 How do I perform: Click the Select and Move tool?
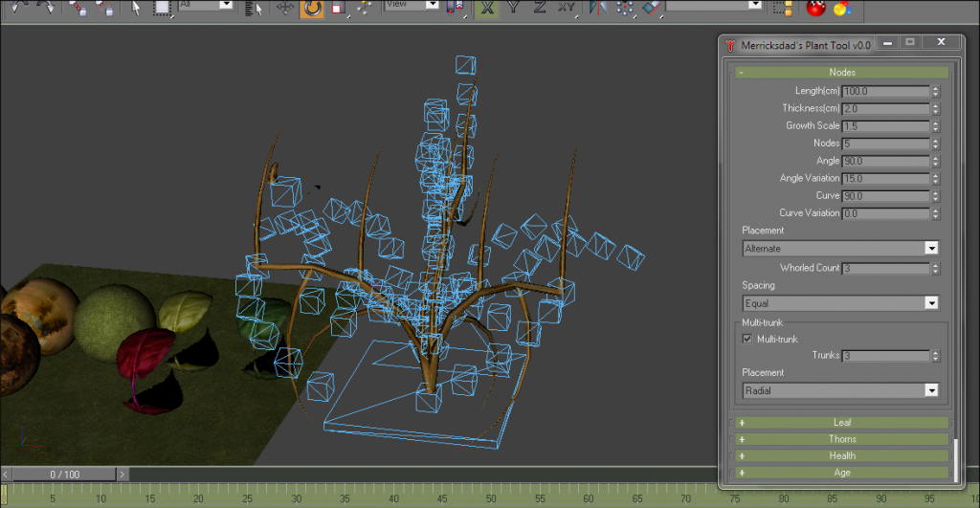(285, 9)
